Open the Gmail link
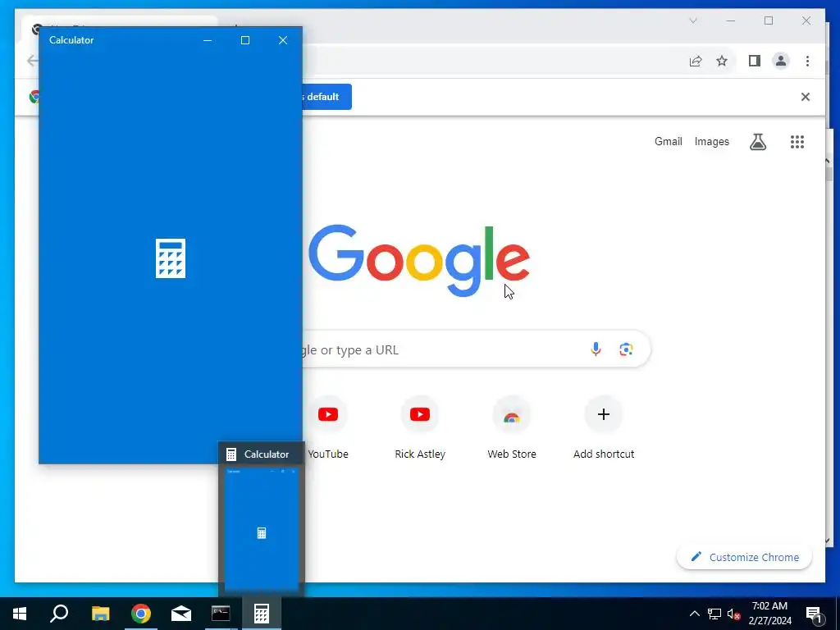The width and height of the screenshot is (840, 630). (x=668, y=141)
